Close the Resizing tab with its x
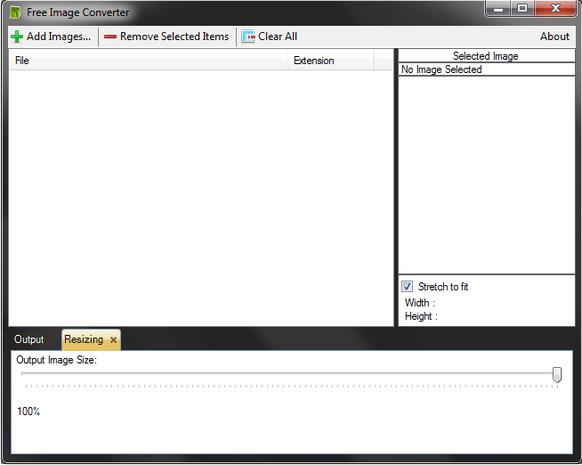The image size is (582, 465). pyautogui.click(x=113, y=340)
